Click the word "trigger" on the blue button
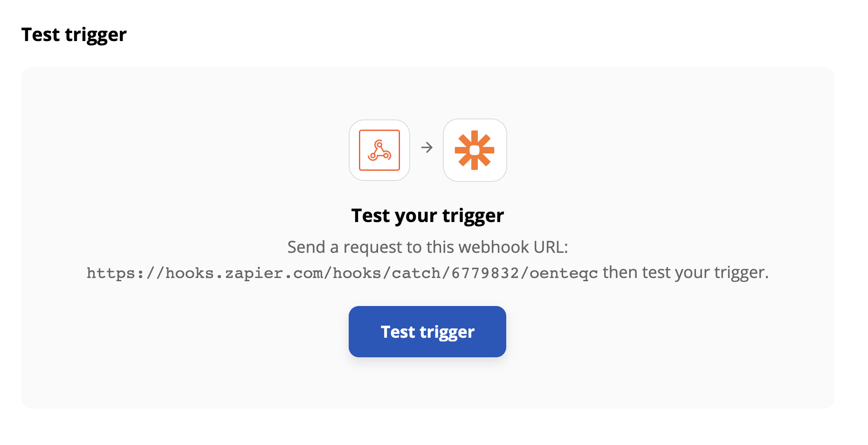Viewport: 868px width, 445px height. pos(447,333)
